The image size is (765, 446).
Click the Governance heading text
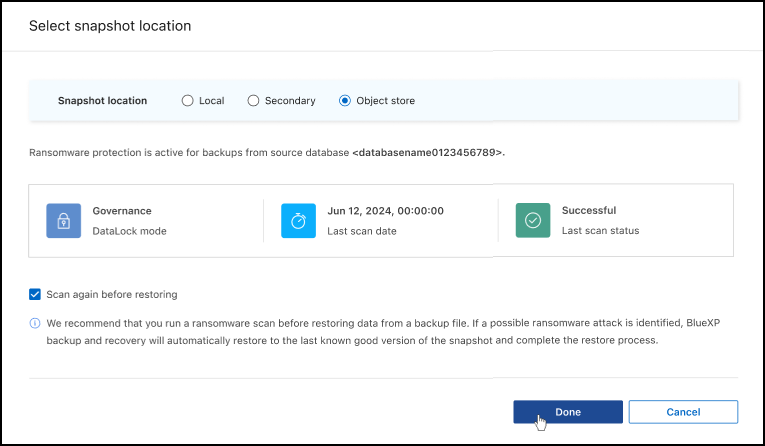122,211
